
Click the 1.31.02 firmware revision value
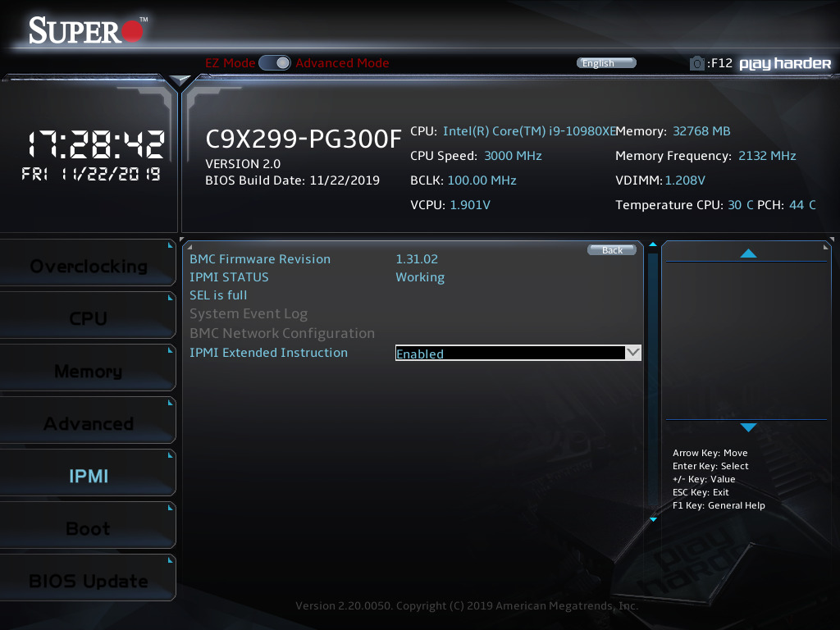point(417,259)
